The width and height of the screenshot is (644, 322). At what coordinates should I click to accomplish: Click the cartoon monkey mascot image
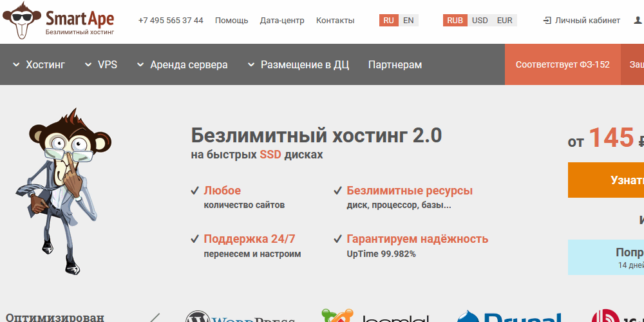click(63, 191)
